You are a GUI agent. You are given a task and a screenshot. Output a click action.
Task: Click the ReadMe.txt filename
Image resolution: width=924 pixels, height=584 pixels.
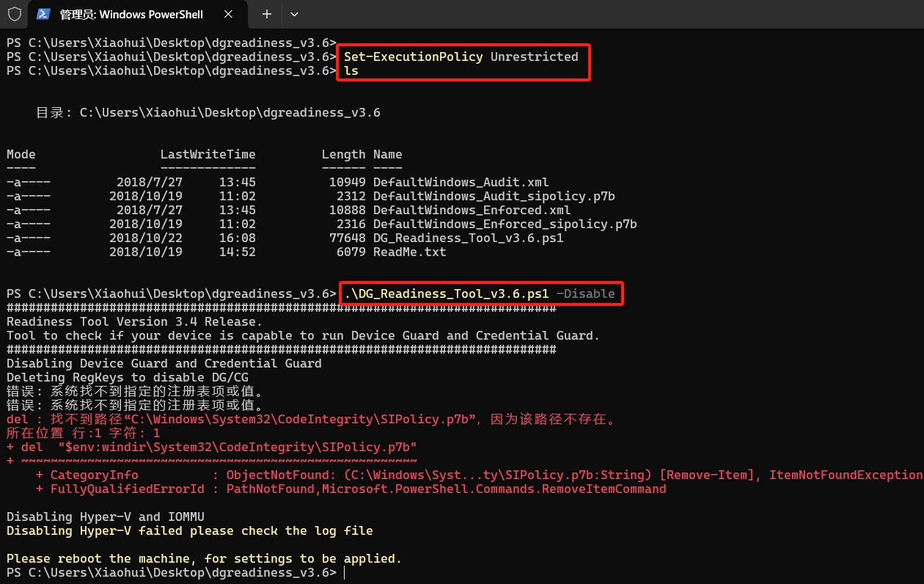click(408, 252)
